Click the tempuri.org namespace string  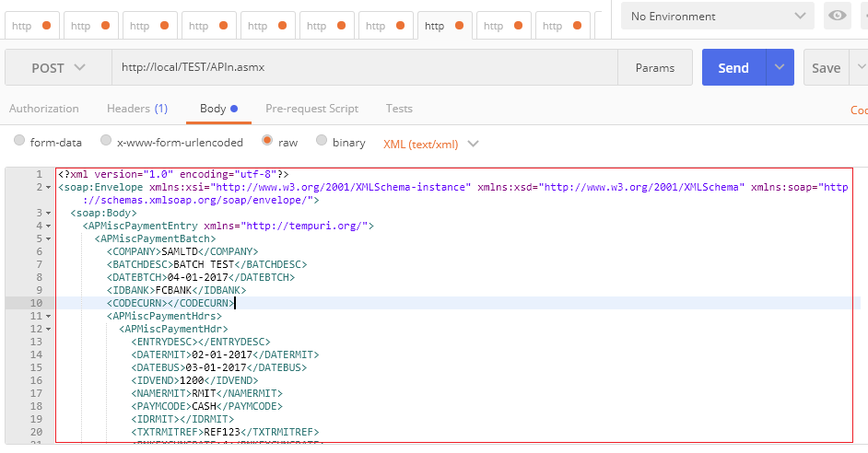pos(303,226)
